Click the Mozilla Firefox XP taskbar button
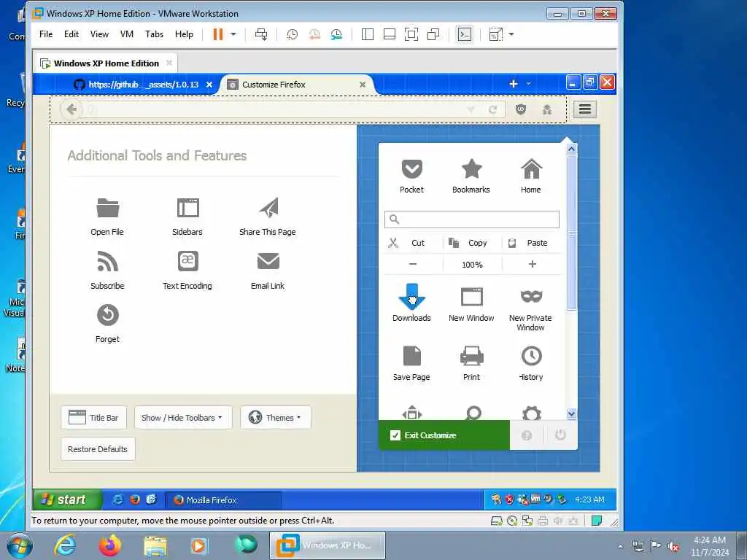 (223, 500)
